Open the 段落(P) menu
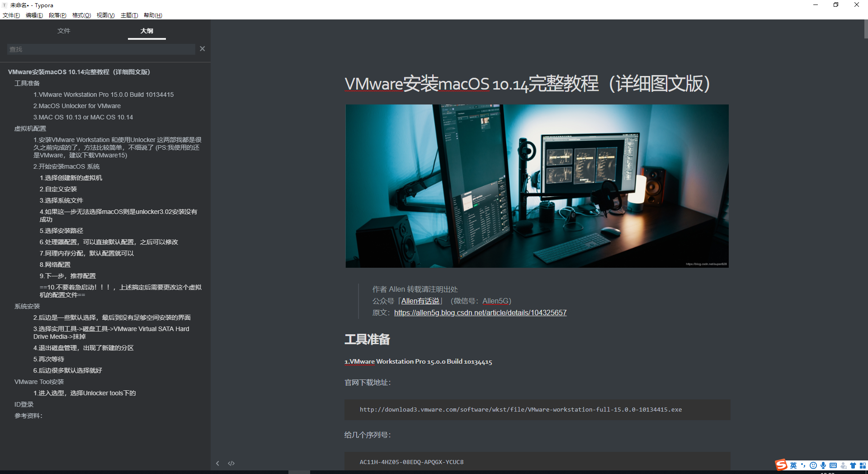868x474 pixels. click(x=57, y=15)
